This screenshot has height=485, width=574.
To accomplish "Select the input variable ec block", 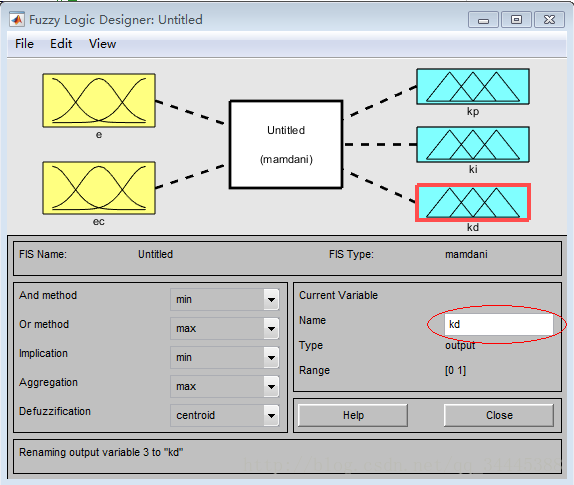I will coord(99,188).
